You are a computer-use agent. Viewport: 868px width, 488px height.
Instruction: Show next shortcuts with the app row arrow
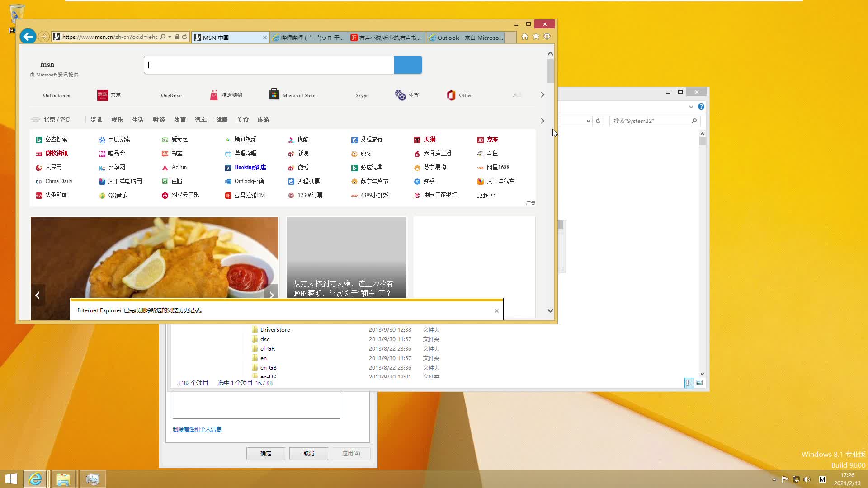(x=542, y=95)
